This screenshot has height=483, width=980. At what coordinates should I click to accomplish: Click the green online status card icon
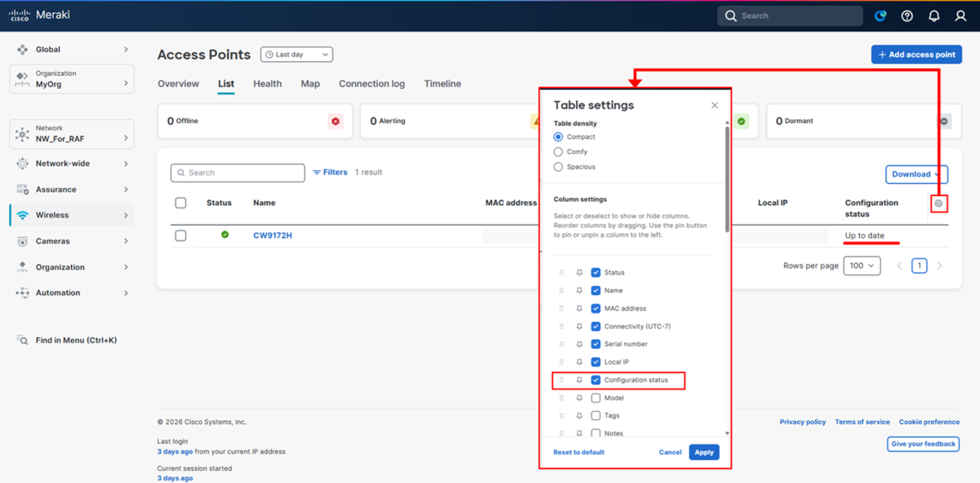click(741, 121)
